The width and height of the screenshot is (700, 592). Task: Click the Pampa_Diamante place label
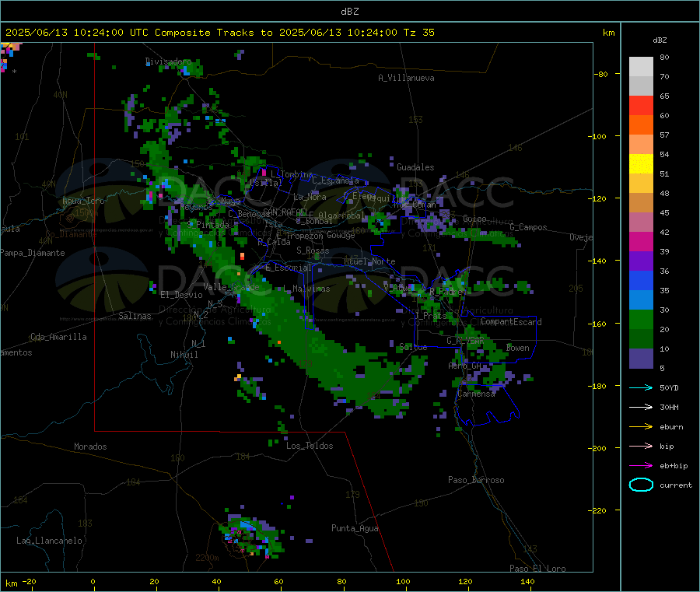click(33, 253)
